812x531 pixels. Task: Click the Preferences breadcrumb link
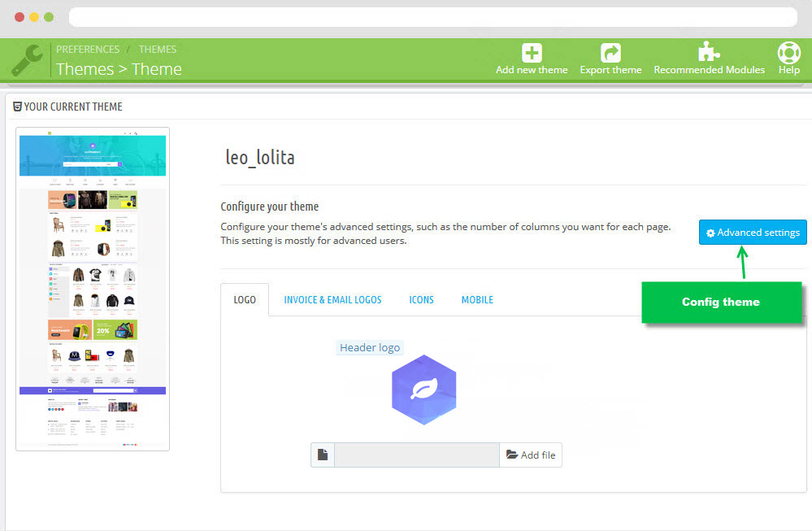tap(88, 50)
